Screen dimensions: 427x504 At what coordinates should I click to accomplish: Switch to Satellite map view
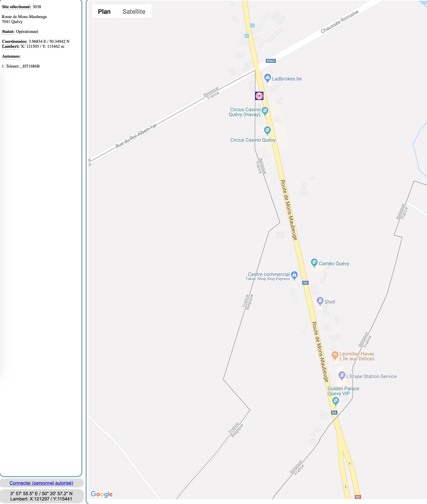(x=134, y=11)
